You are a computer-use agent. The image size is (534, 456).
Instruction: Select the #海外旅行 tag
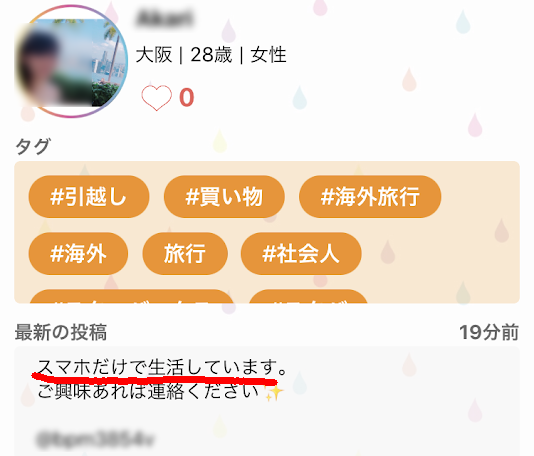coord(370,196)
